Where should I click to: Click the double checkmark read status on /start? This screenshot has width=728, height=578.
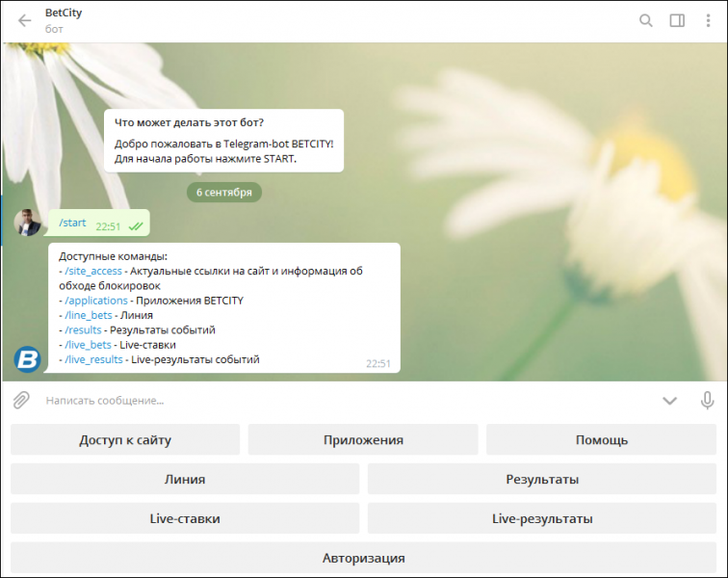point(136,226)
